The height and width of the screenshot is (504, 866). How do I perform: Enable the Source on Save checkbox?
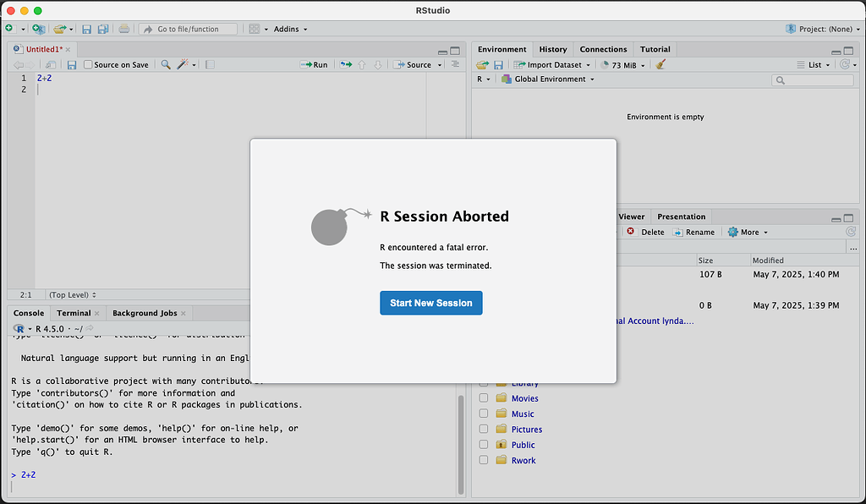pyautogui.click(x=89, y=64)
